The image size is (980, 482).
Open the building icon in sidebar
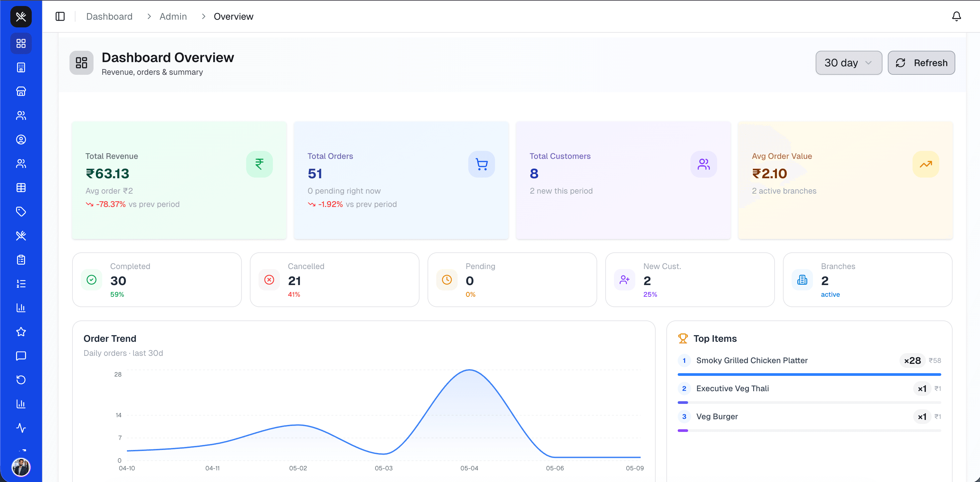(21, 68)
